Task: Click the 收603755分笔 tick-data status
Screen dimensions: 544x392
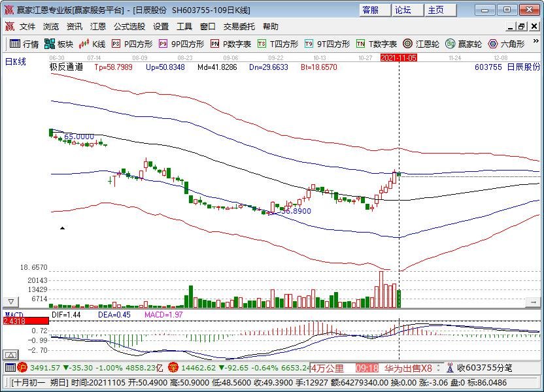Action: click(x=484, y=368)
